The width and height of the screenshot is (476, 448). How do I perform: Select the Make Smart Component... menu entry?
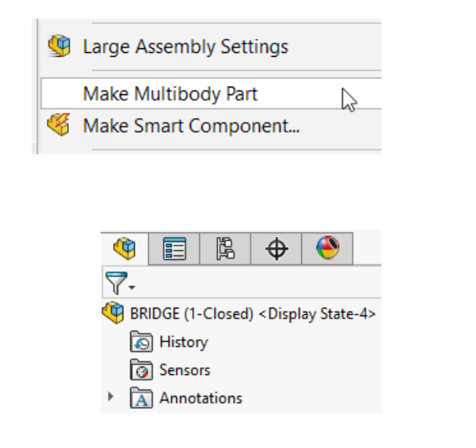(x=191, y=125)
